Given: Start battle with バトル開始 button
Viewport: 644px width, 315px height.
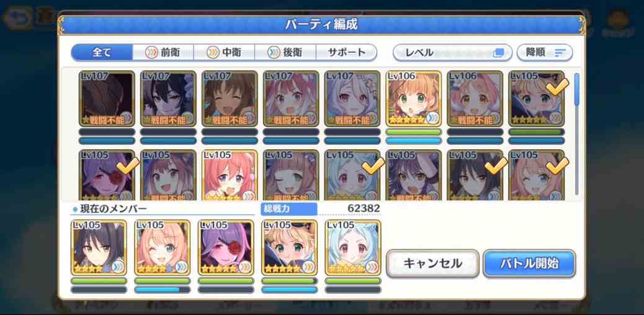Looking at the screenshot, I should [529, 263].
